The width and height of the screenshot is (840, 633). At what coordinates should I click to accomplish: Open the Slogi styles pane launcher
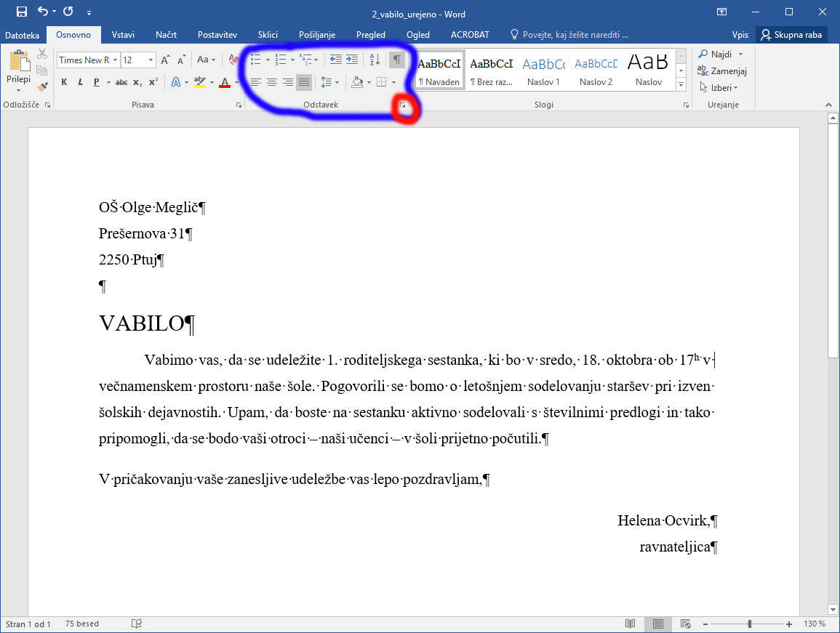point(686,105)
